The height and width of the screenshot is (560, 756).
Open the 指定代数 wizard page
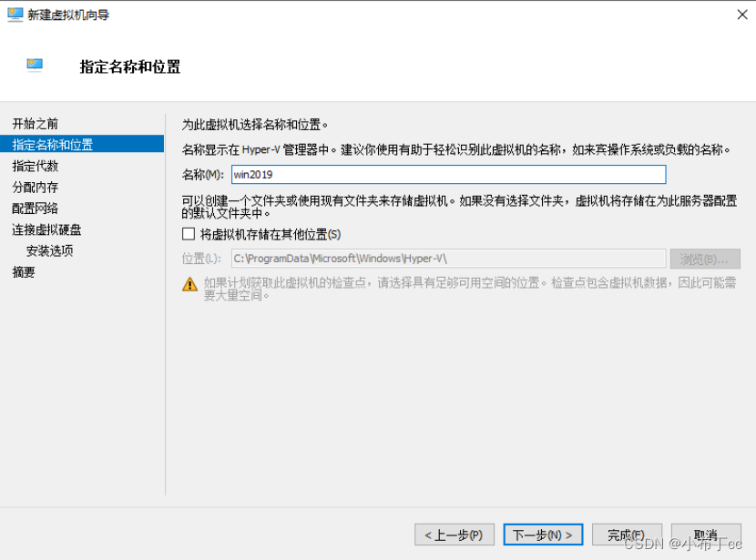(36, 166)
